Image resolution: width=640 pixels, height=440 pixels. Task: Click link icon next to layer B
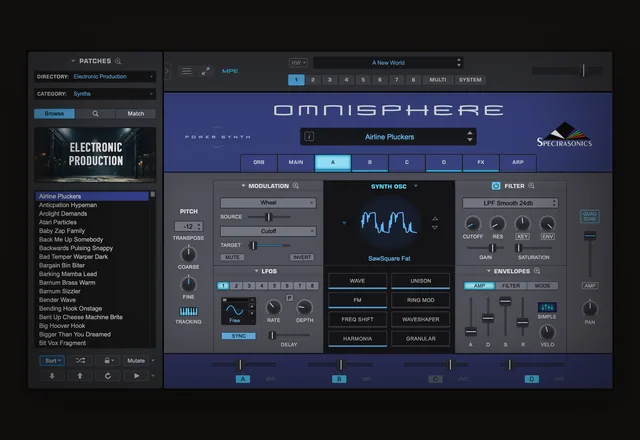click(367, 379)
